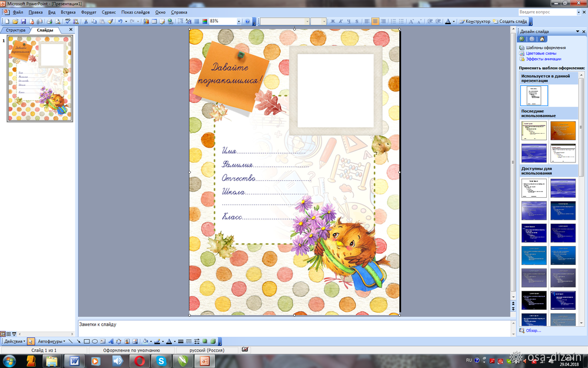Click the Format Painter brush icon
The height and width of the screenshot is (368, 588).
click(111, 21)
